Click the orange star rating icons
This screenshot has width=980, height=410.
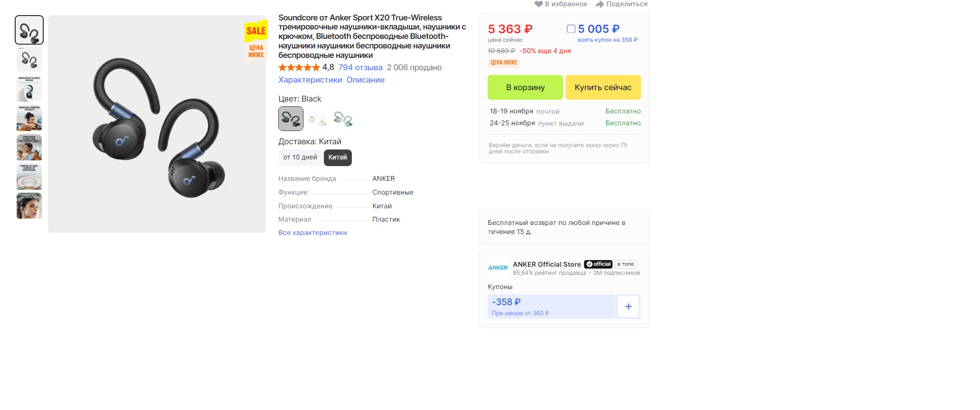pos(299,67)
